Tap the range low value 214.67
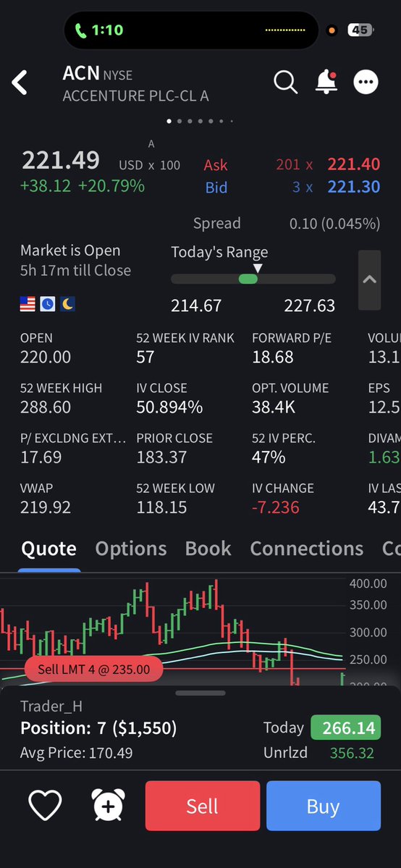The width and height of the screenshot is (401, 868). pyautogui.click(x=196, y=306)
